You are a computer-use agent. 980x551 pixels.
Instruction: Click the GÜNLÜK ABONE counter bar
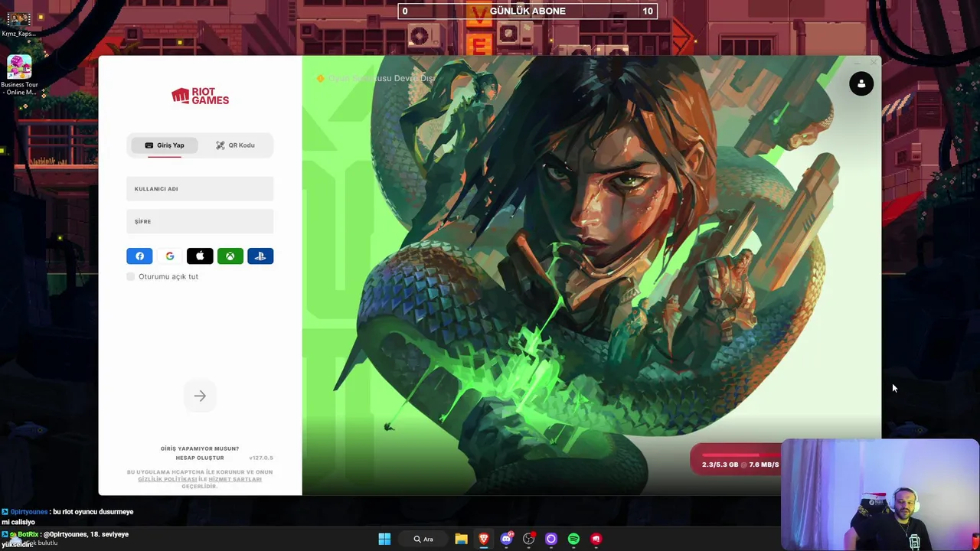527,11
